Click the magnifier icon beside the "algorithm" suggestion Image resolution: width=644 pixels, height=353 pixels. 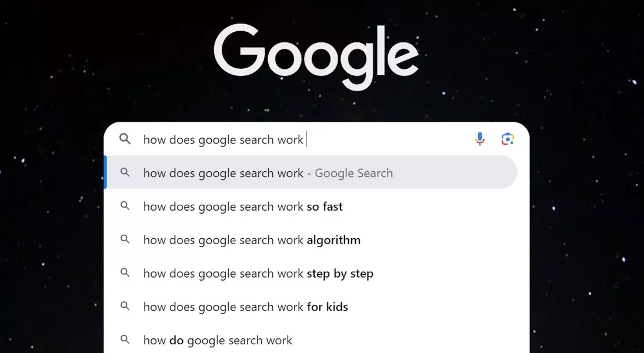[125, 239]
